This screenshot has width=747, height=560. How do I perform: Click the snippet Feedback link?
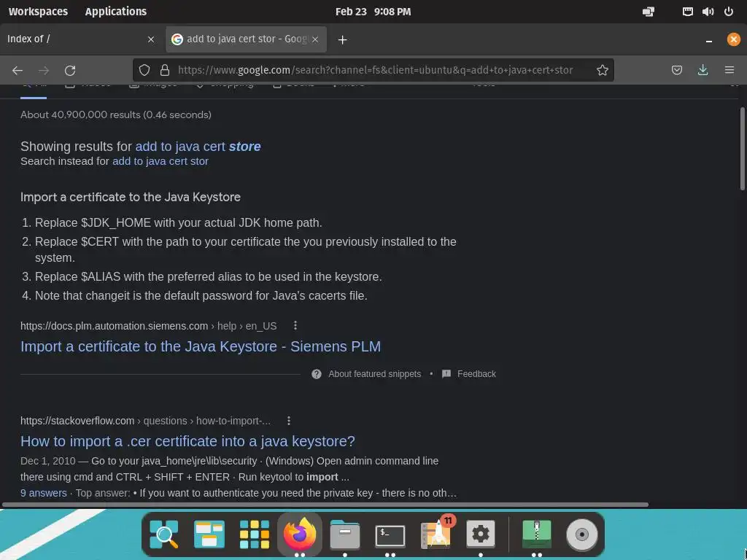pyautogui.click(x=476, y=374)
